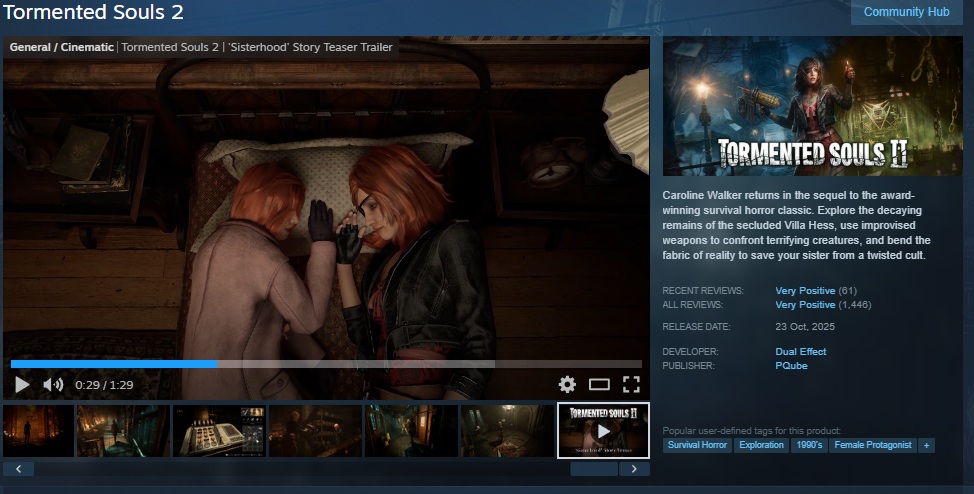Toggle theater mode rectangle icon
Image resolution: width=974 pixels, height=494 pixels.
[x=599, y=385]
